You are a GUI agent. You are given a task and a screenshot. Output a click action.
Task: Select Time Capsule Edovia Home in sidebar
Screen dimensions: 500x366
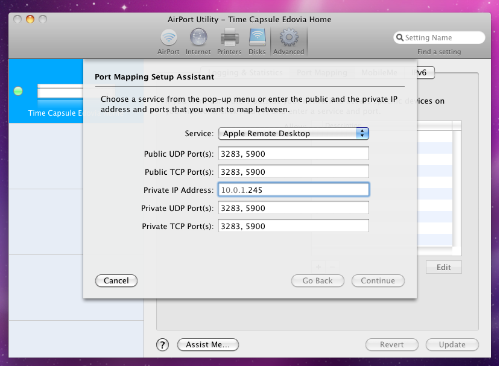pyautogui.click(x=46, y=91)
